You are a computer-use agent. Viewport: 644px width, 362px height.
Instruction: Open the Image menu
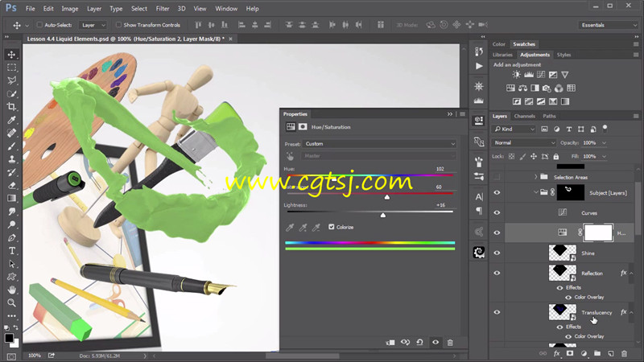(70, 8)
